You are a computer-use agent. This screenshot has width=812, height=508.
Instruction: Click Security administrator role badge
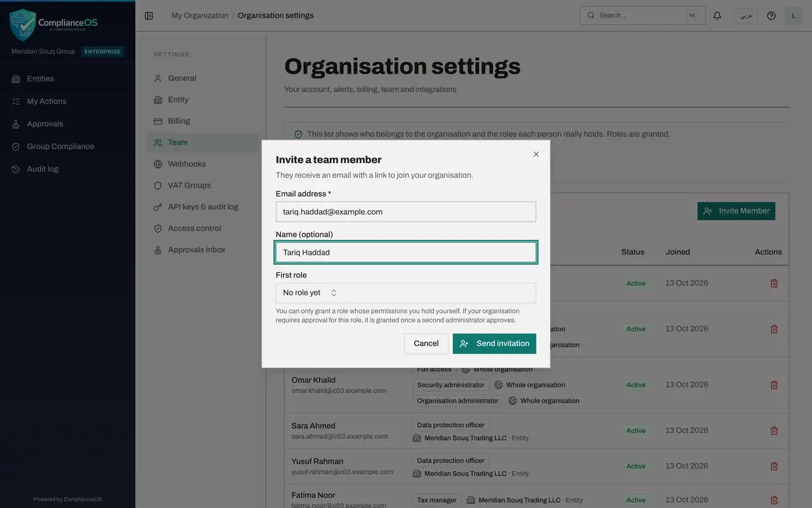[450, 385]
